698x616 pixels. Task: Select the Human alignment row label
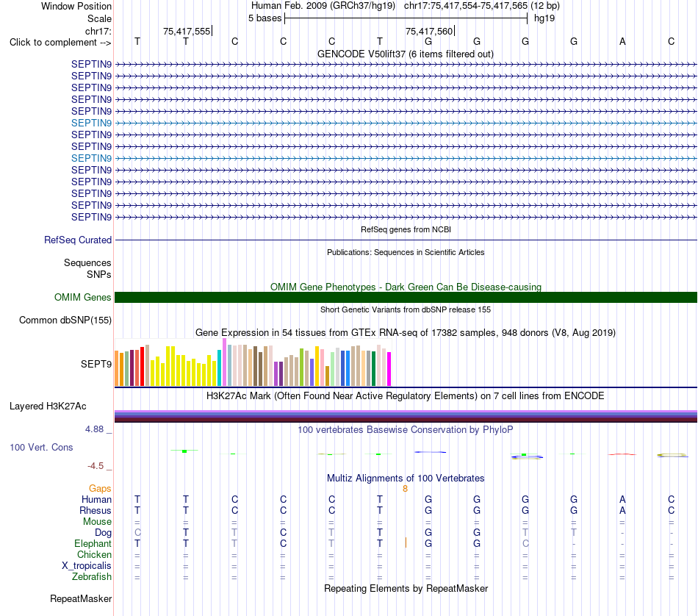coord(96,499)
